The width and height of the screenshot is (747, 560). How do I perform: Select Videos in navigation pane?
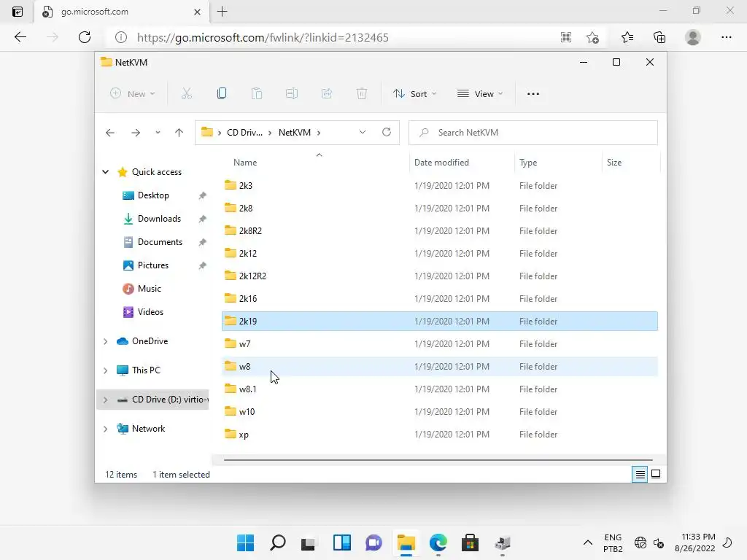point(150,312)
